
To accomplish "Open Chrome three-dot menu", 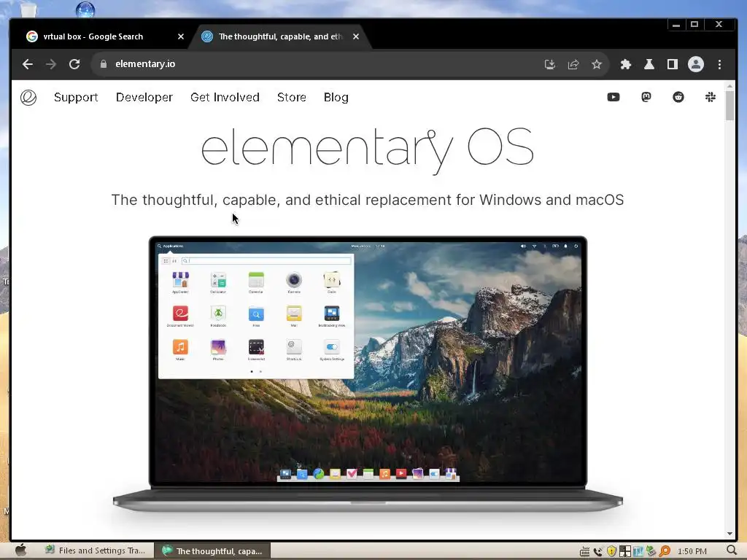I will pos(719,64).
